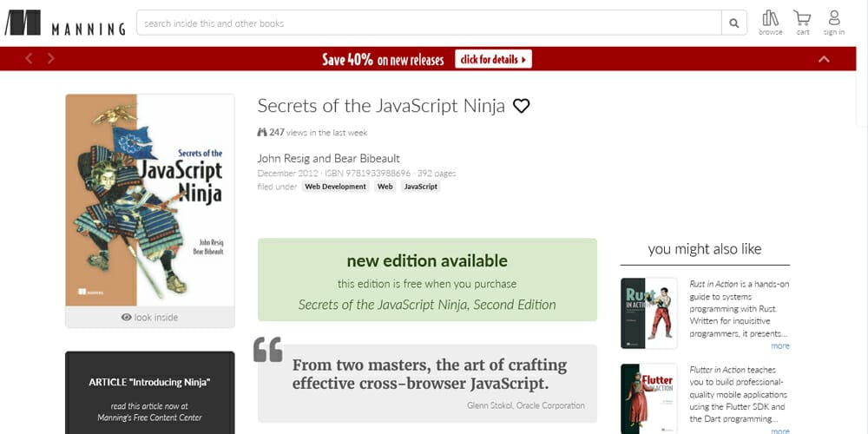This screenshot has width=868, height=434.
Task: Open the JavaScript Ninja book cover
Action: (150, 200)
